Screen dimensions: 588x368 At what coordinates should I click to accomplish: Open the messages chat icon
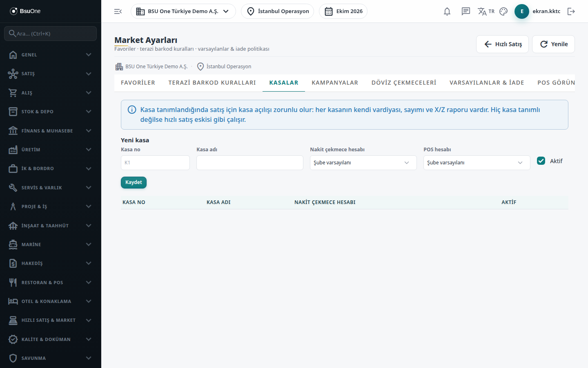tap(466, 11)
